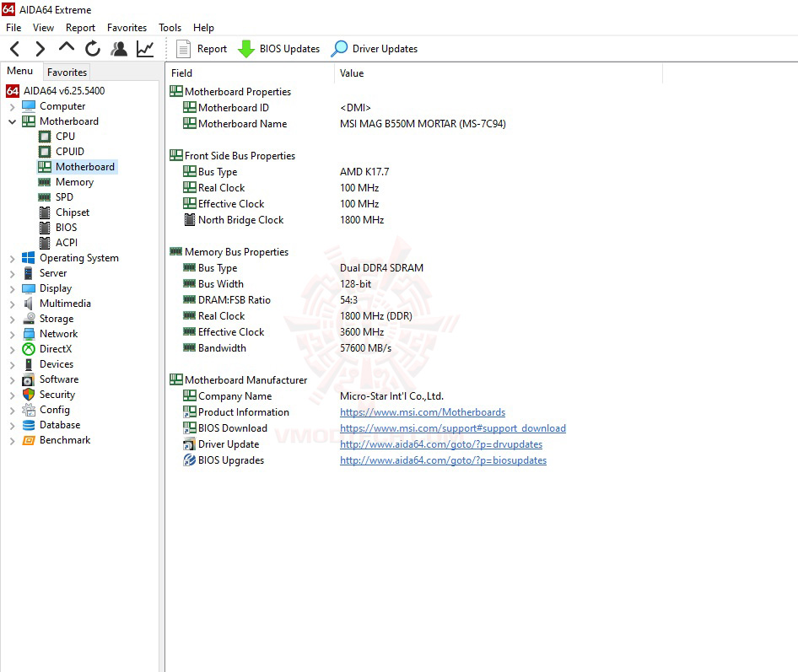
Task: Expand the Display tree node
Action: pyautogui.click(x=12, y=289)
